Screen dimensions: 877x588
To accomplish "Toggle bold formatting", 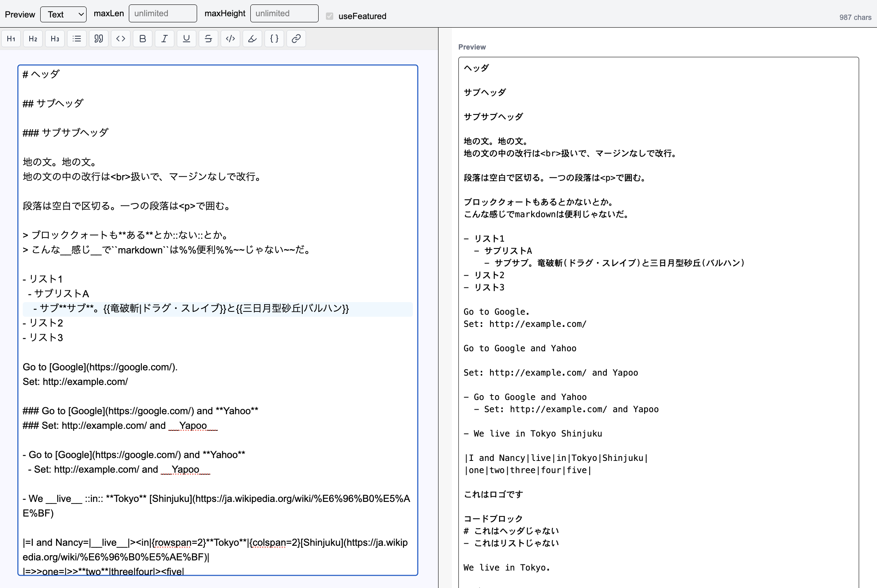I will (143, 39).
